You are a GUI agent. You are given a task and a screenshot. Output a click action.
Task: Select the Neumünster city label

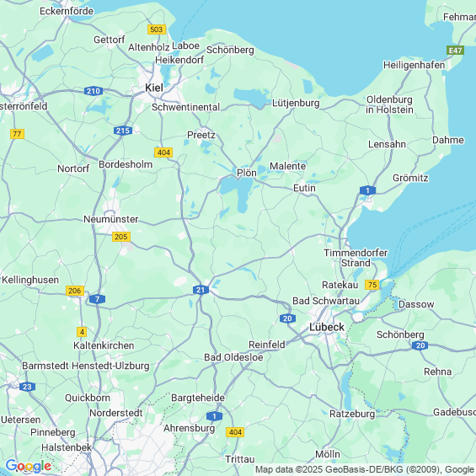[x=111, y=219]
